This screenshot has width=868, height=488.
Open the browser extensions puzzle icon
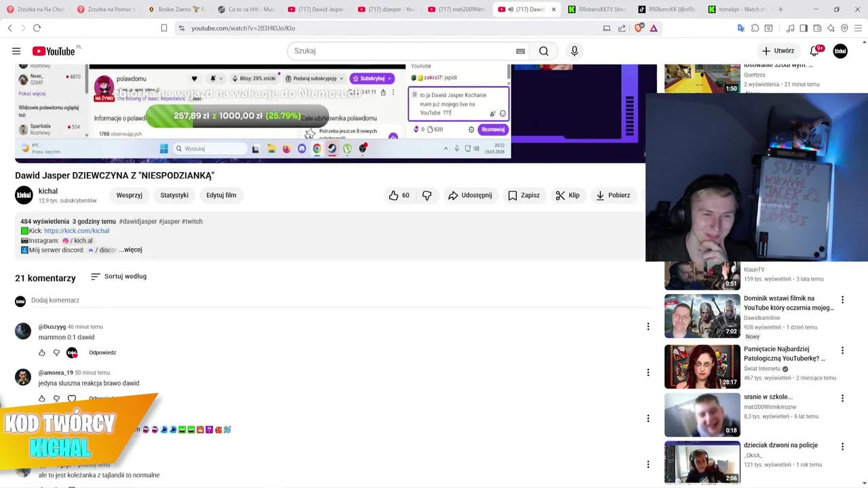pos(754,28)
